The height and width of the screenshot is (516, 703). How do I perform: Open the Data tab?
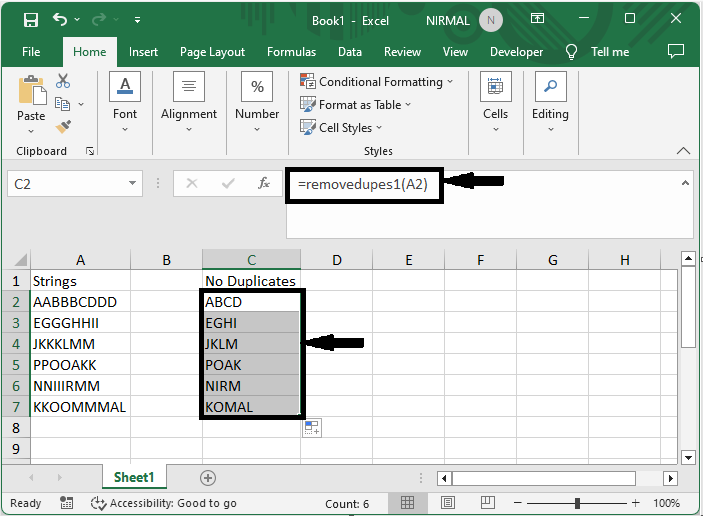coord(350,52)
